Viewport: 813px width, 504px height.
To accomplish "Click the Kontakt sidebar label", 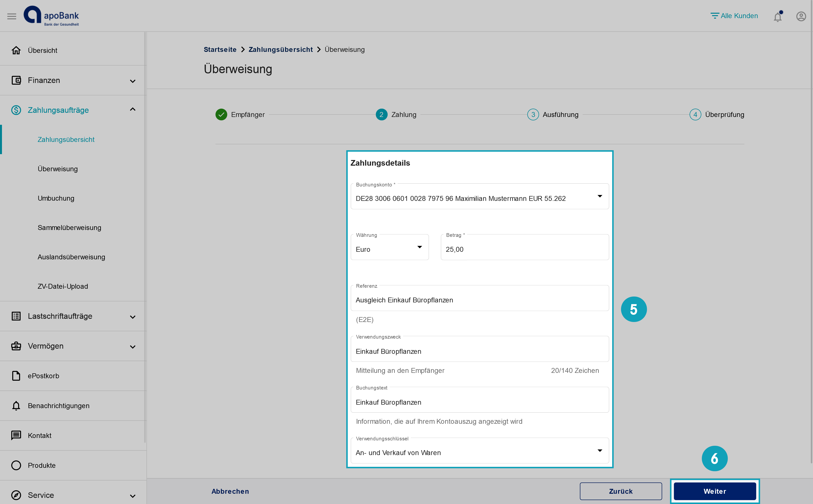I will (39, 435).
